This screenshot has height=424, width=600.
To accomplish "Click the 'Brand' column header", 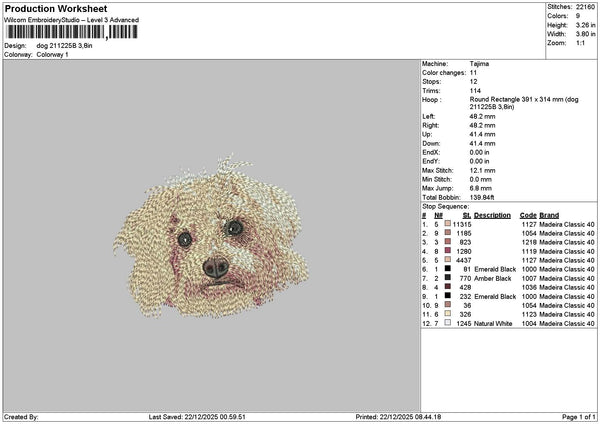I will point(549,215).
